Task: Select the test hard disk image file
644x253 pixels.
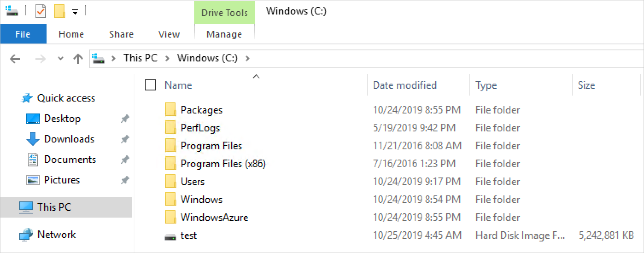Action: click(x=188, y=235)
